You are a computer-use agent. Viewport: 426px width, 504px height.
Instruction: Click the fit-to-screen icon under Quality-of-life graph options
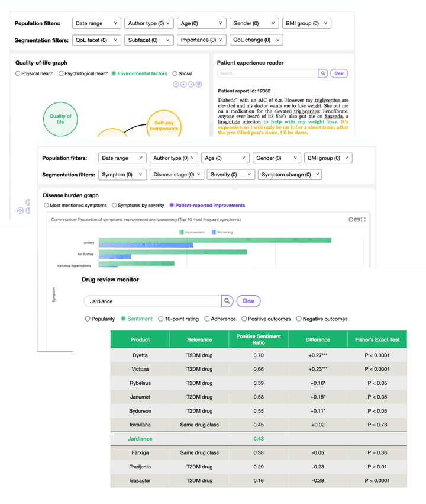click(x=176, y=84)
